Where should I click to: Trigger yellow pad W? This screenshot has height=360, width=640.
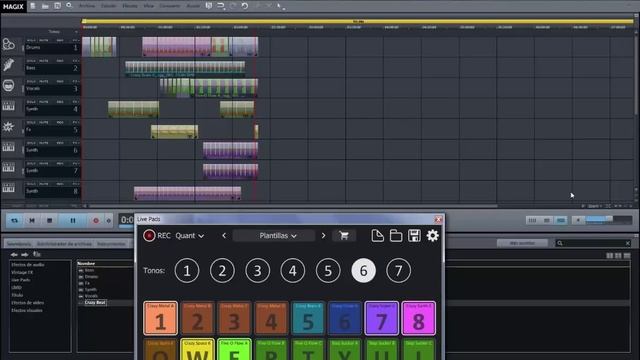click(197, 349)
